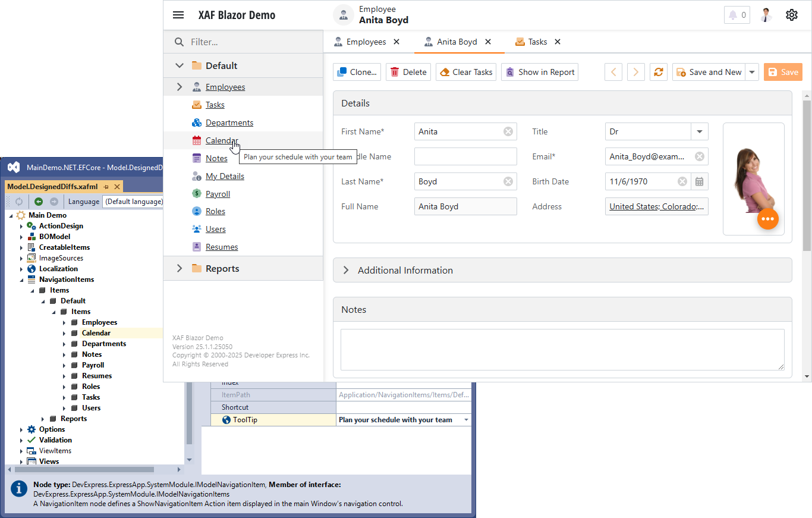Open the hamburger navigation menu
Viewport: 812px width, 518px height.
click(x=178, y=15)
